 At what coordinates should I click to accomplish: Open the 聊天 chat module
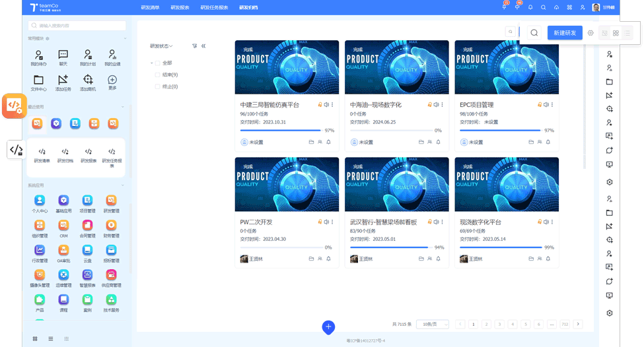click(63, 56)
